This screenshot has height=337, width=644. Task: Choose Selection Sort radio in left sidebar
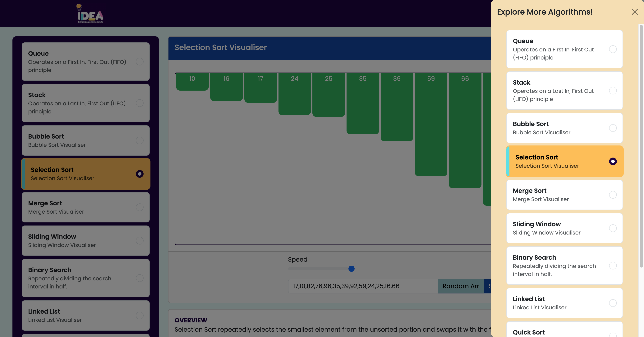pyautogui.click(x=140, y=174)
